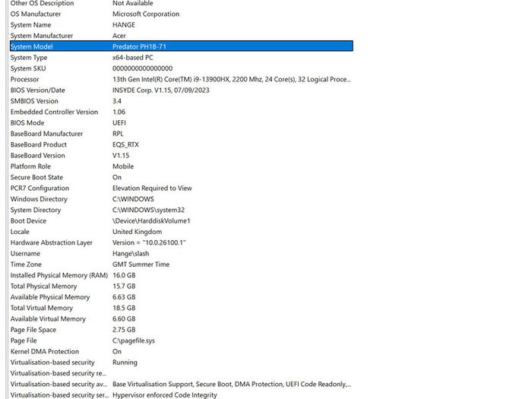Viewport: 532px width, 399px height.
Task: Click the 'United Kingdom' locale value
Action: tap(137, 231)
